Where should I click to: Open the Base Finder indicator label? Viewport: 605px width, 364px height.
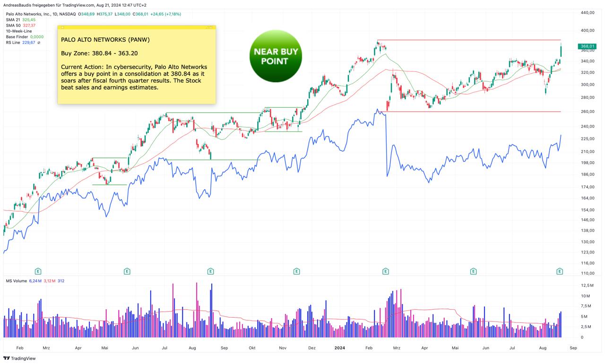coord(17,37)
